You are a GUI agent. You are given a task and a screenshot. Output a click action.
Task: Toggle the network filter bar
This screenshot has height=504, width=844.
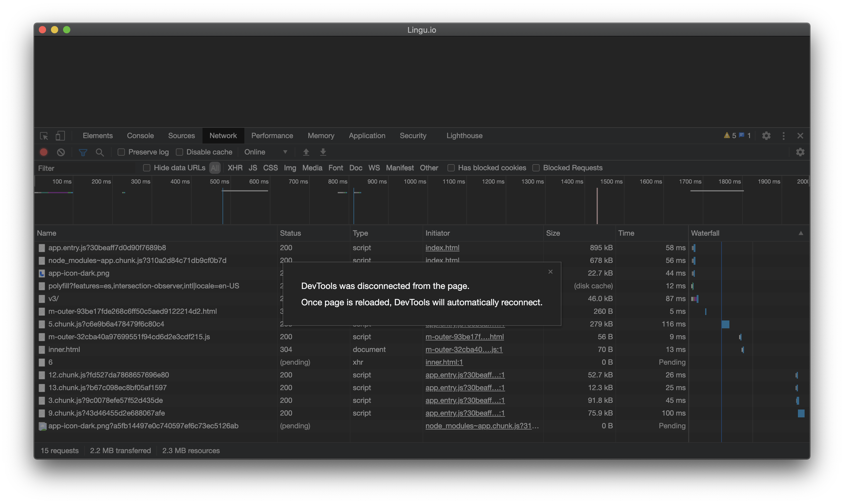(x=82, y=152)
